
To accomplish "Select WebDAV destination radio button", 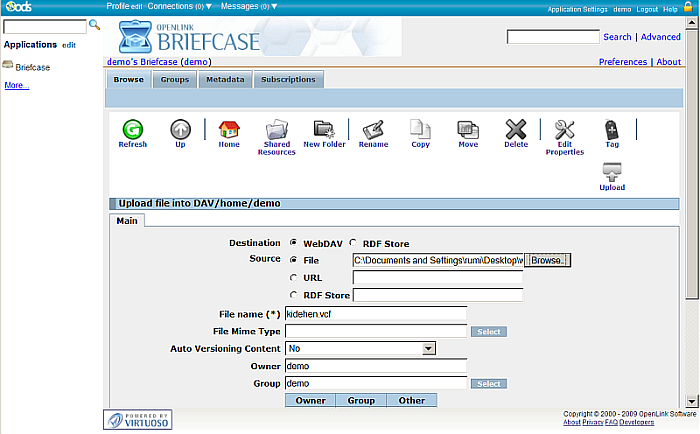I will [293, 243].
